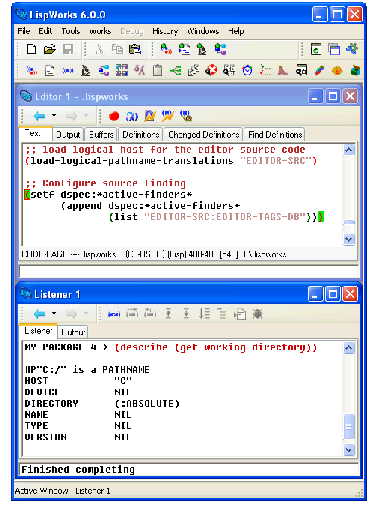
Task: Switch to the Changed Definitions tab
Action: [203, 135]
